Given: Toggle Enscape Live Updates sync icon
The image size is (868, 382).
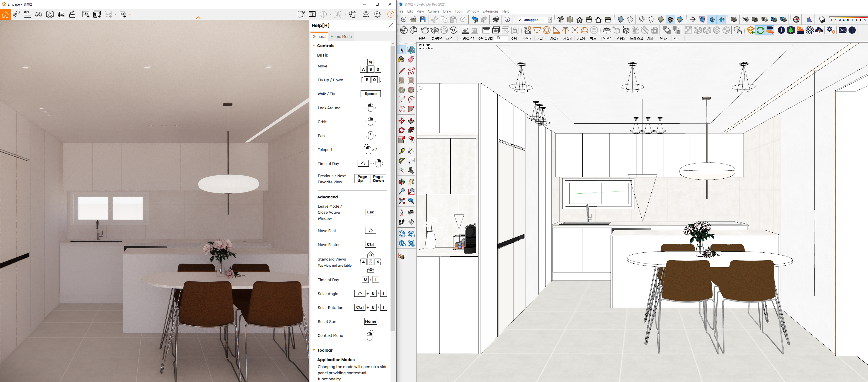Looking at the screenshot, I should coord(760,30).
